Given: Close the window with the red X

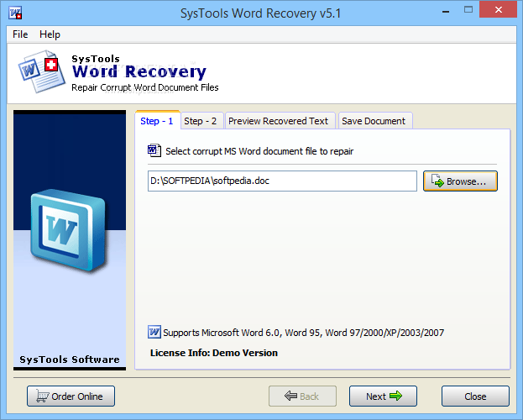Looking at the screenshot, I should (499, 10).
